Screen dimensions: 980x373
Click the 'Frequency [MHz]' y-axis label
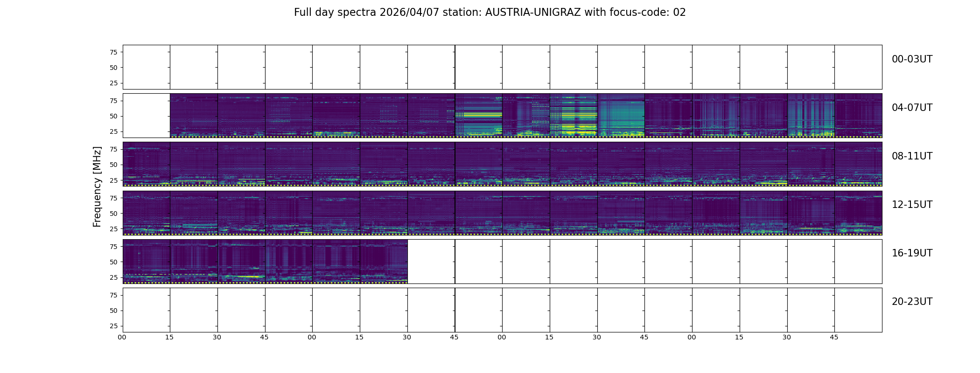coord(97,186)
